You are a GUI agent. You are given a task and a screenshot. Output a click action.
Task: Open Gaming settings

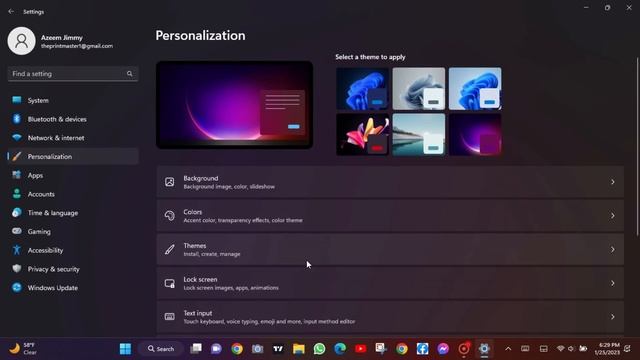73,232
